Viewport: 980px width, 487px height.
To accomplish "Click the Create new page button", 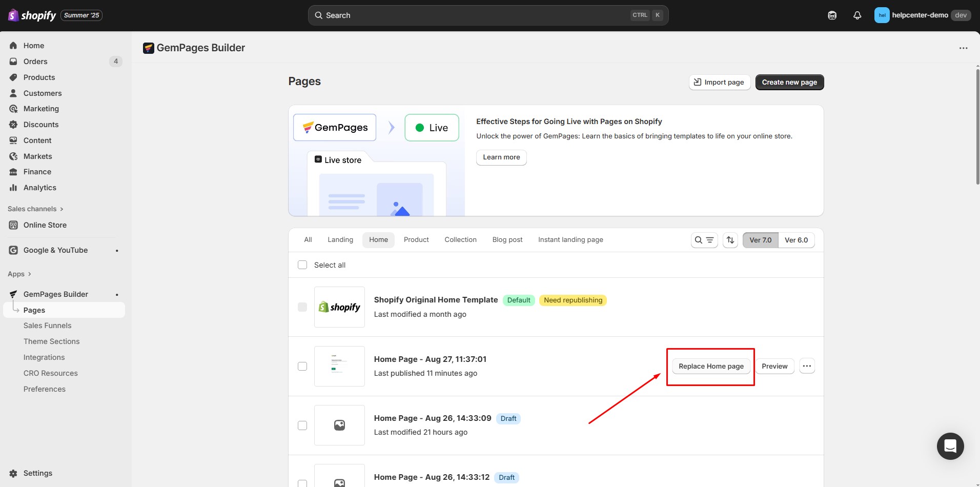I will click(789, 83).
